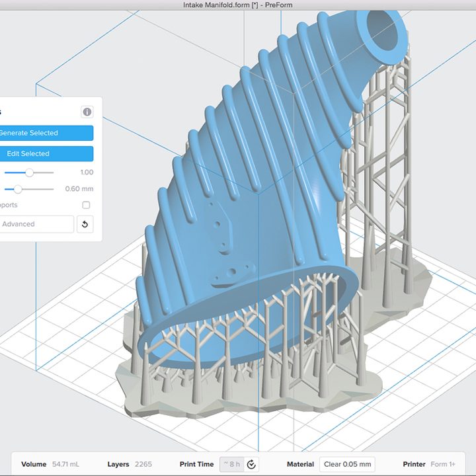The height and width of the screenshot is (476, 476).
Task: Toggle the internal supports checkbox
Action: point(86,205)
